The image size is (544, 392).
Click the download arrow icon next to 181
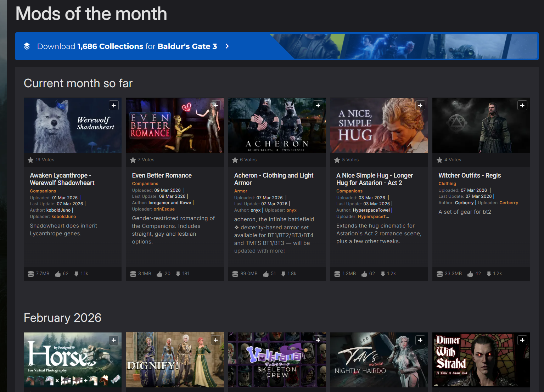(x=178, y=274)
